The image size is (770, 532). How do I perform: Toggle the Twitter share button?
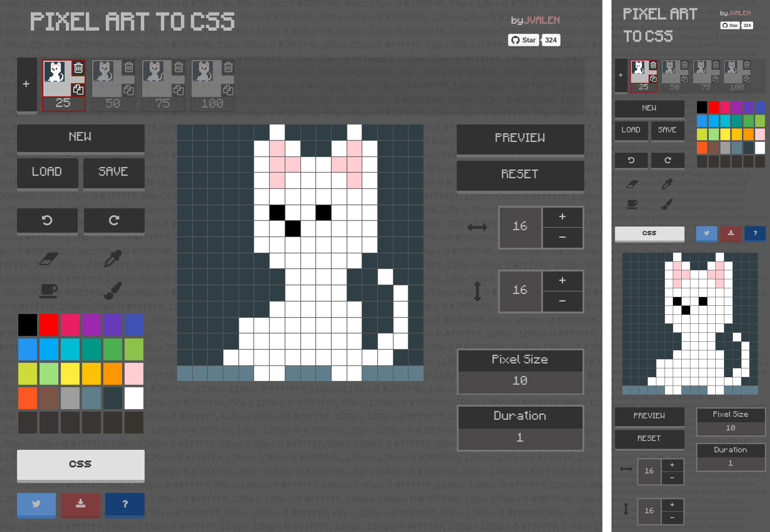pos(36,504)
